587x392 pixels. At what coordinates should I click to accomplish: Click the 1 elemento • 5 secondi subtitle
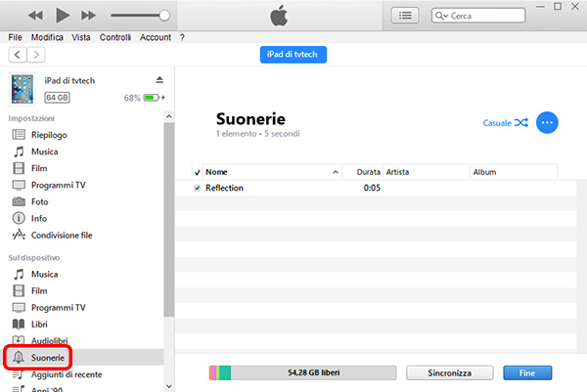(x=258, y=134)
